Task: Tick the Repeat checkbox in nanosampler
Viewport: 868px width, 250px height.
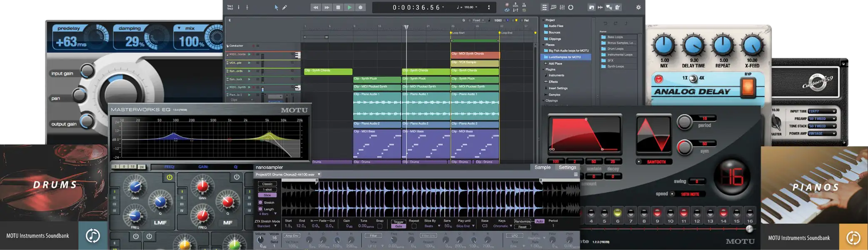Action: point(414,226)
